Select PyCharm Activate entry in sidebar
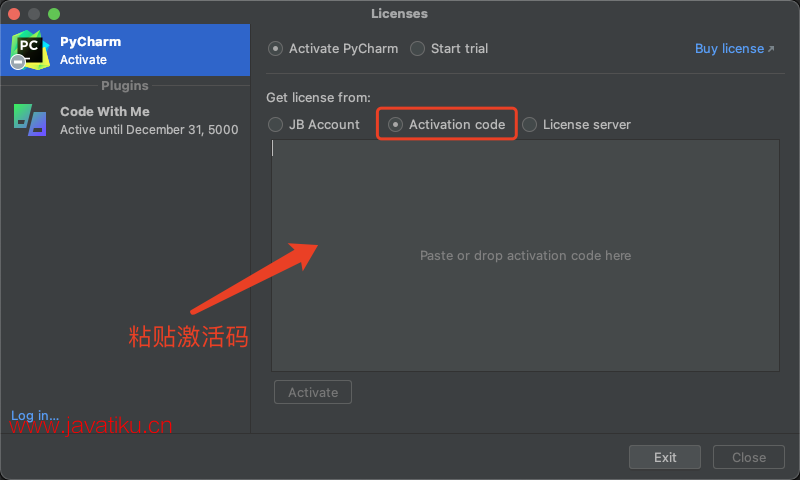 point(125,50)
